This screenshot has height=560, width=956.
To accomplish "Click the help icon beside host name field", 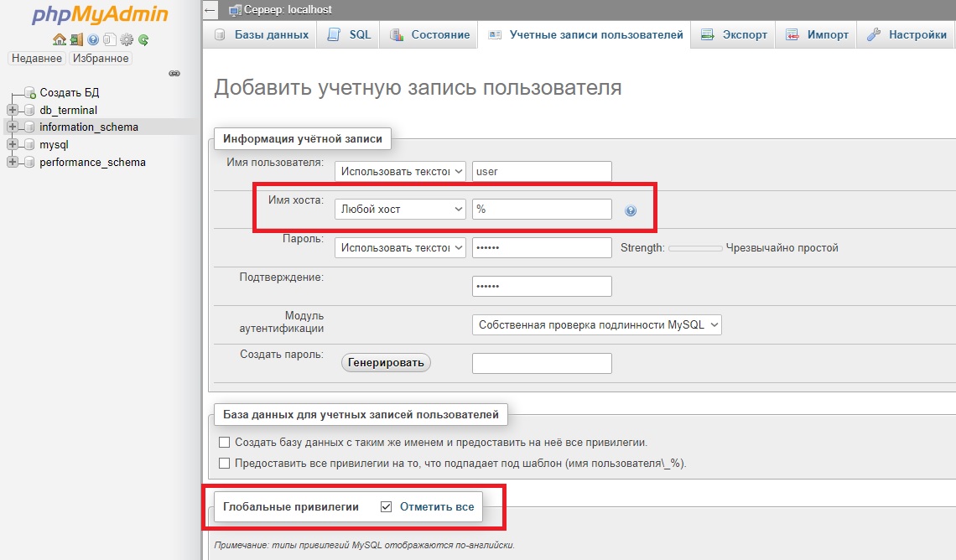I will point(631,210).
